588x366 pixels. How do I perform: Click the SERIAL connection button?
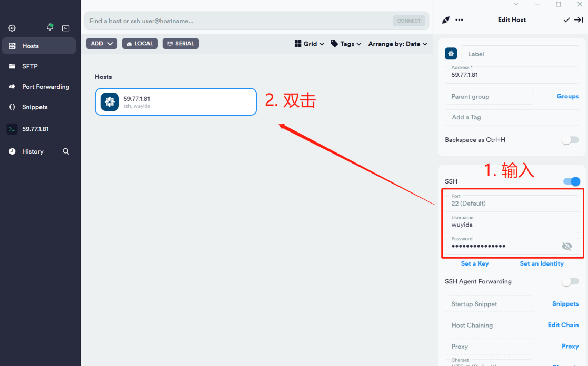181,44
